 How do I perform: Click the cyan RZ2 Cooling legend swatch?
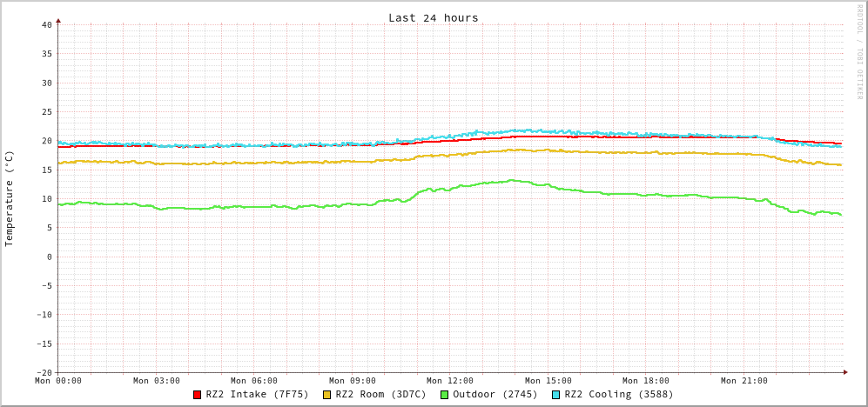pos(555,395)
